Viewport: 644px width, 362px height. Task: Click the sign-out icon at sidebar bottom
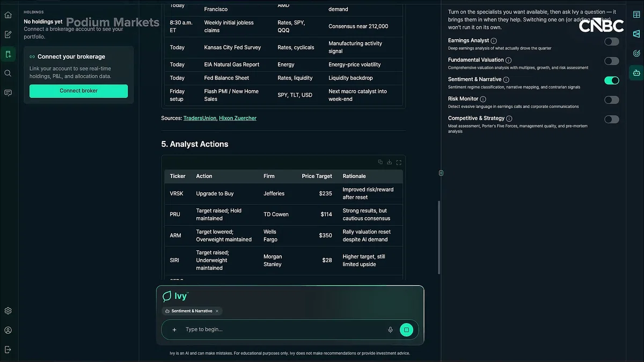(8, 350)
